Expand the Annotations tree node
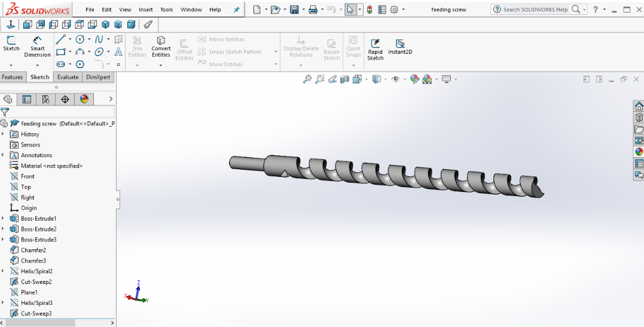Viewport: 644px width, 327px height. pyautogui.click(x=3, y=155)
